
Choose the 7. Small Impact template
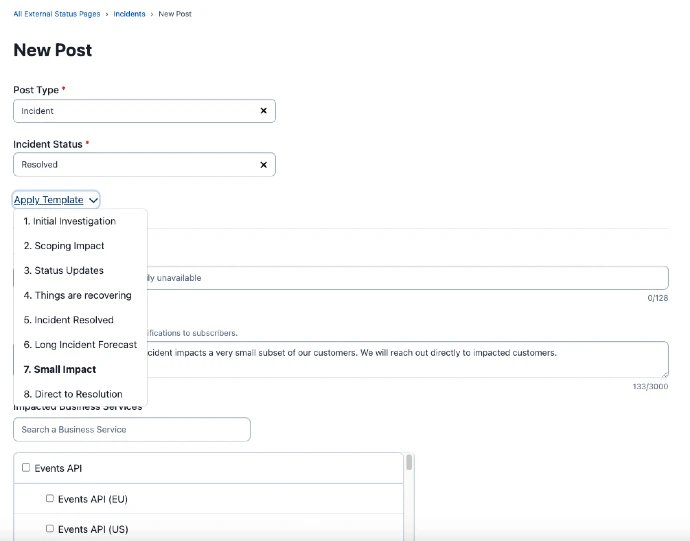[x=81, y=369]
